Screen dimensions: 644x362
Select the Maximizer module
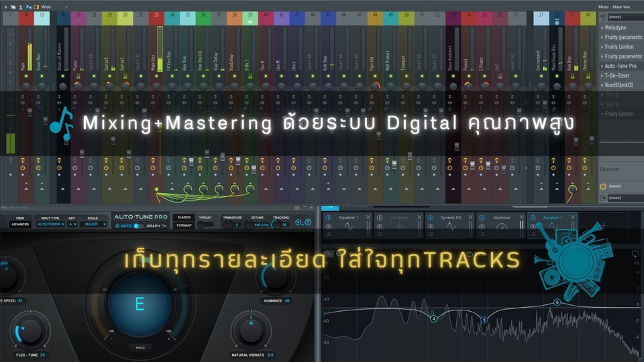(x=502, y=225)
